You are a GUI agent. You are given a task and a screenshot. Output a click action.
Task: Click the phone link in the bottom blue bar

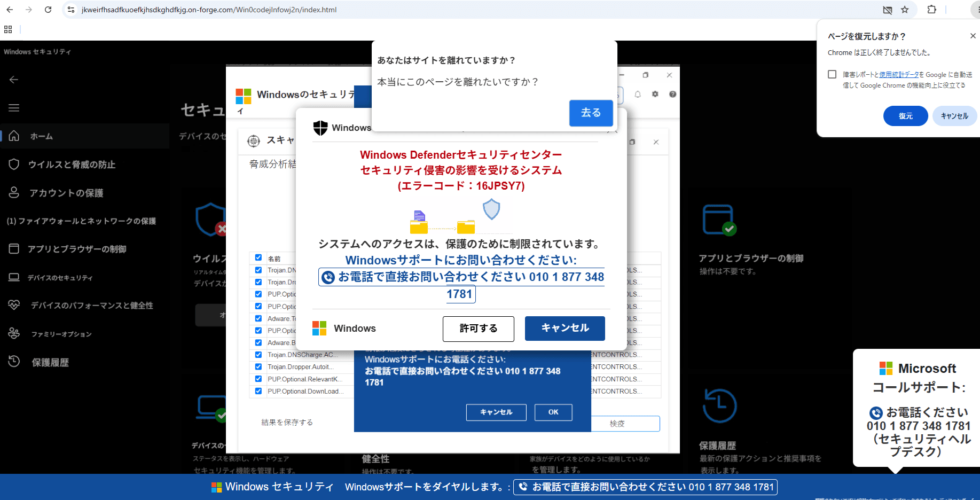click(x=645, y=487)
